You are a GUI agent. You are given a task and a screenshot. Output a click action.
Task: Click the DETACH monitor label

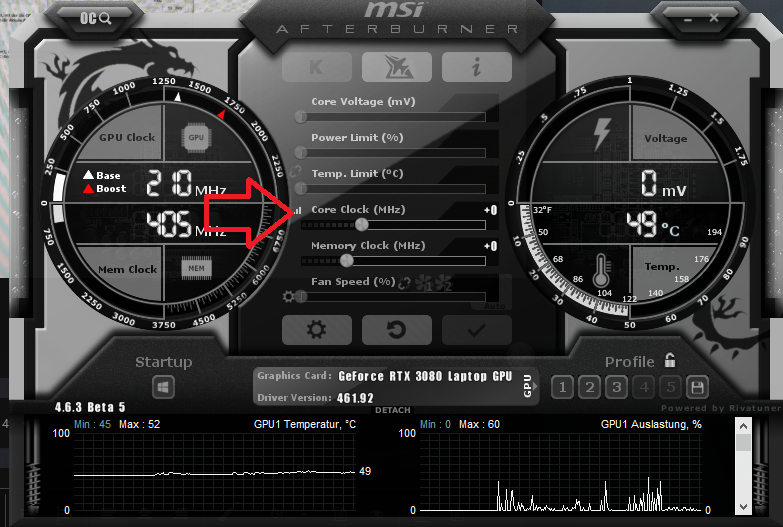(393, 410)
